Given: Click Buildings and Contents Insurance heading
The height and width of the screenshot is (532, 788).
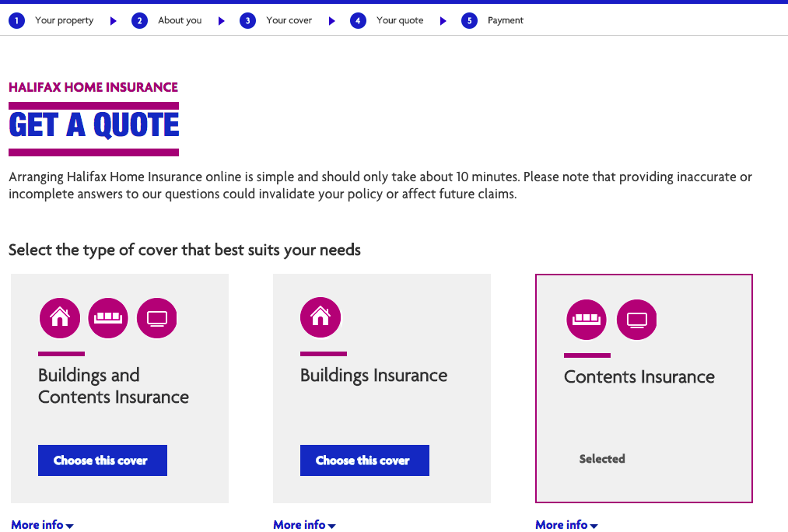Looking at the screenshot, I should [114, 386].
